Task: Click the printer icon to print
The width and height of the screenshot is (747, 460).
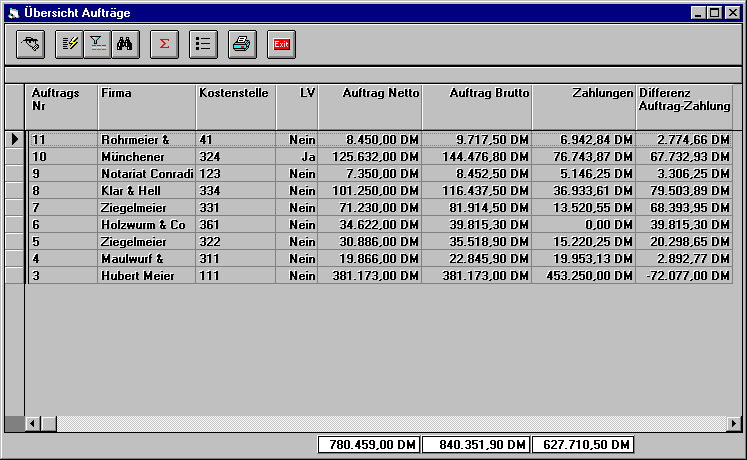Action: pyautogui.click(x=242, y=44)
